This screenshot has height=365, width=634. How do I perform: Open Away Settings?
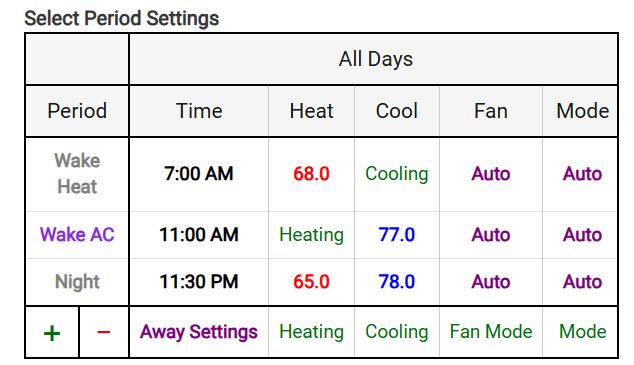pos(199,332)
